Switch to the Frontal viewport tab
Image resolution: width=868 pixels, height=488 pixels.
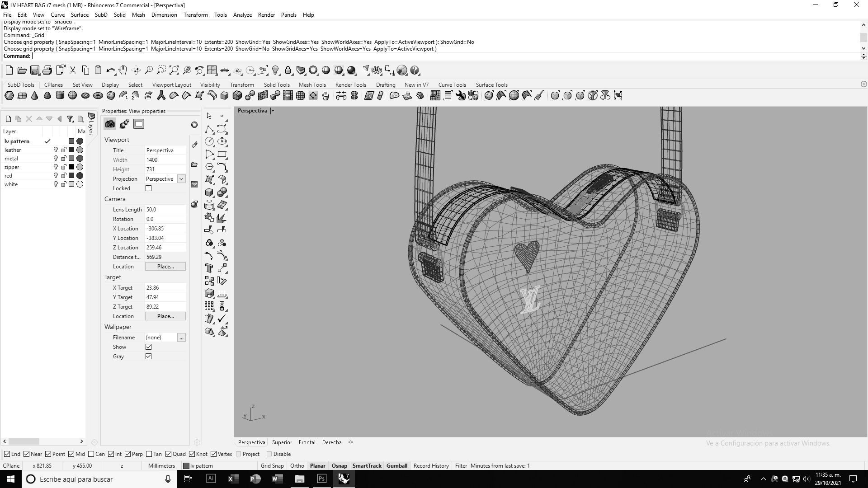[307, 442]
